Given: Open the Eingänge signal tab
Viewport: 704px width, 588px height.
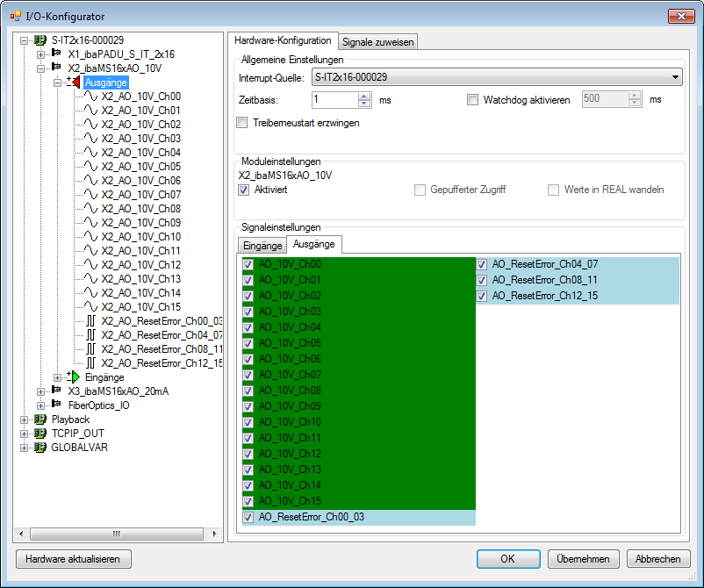Looking at the screenshot, I should point(262,246).
